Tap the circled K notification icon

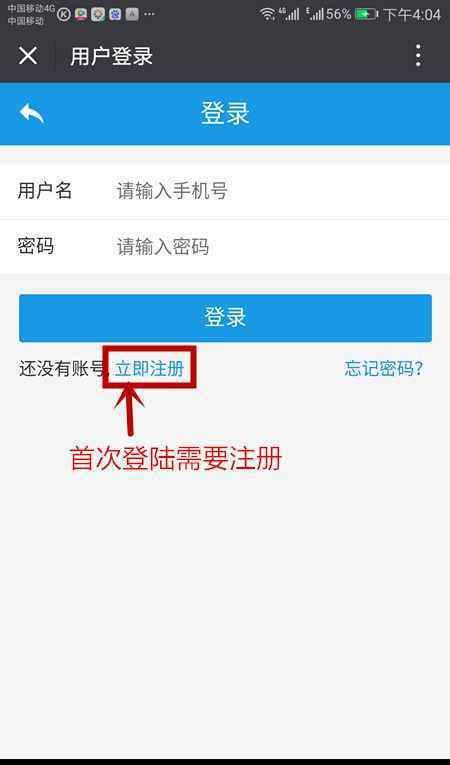tap(64, 15)
